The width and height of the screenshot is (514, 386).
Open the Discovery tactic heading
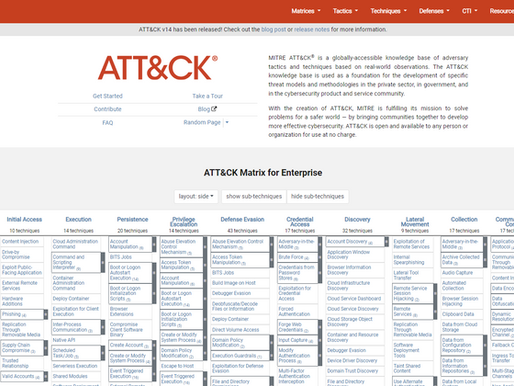click(357, 219)
